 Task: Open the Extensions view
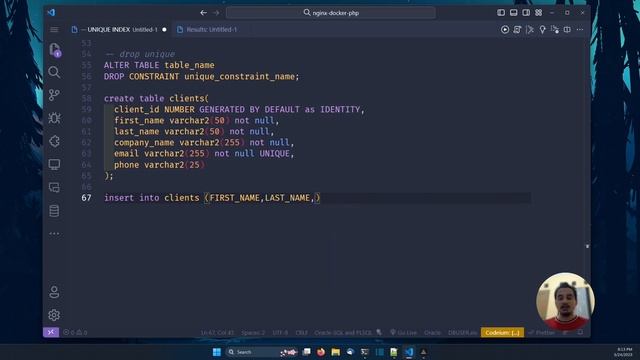54,141
